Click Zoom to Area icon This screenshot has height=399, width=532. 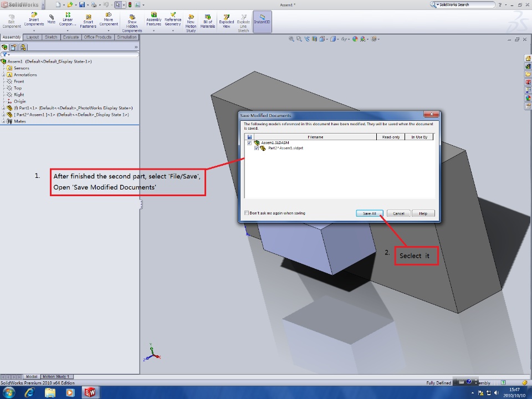(299, 39)
